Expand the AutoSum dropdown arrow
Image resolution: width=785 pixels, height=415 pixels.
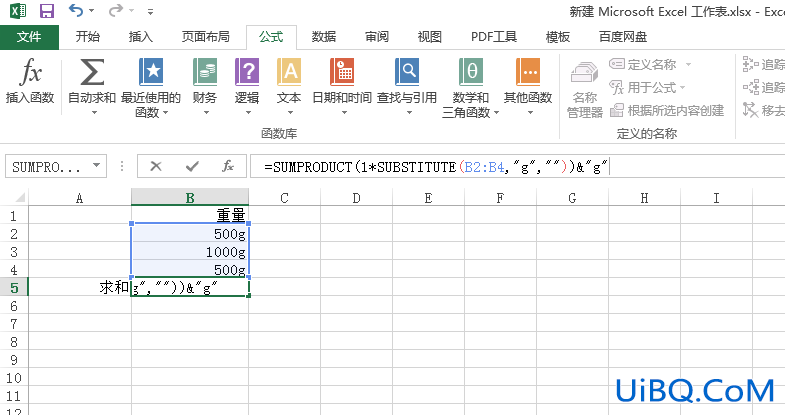pos(94,113)
